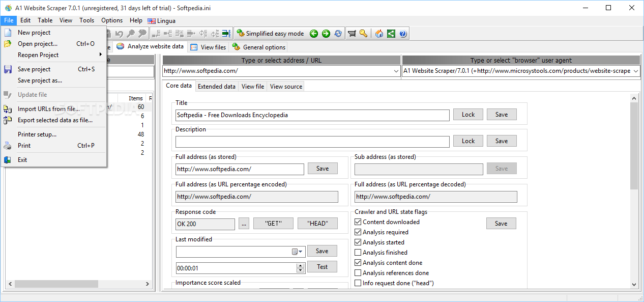Click the green share icon
This screenshot has height=302, width=644.
click(391, 34)
